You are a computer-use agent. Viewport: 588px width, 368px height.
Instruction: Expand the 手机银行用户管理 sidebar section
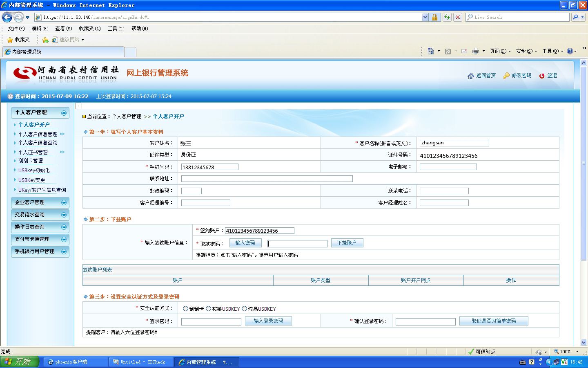click(64, 251)
